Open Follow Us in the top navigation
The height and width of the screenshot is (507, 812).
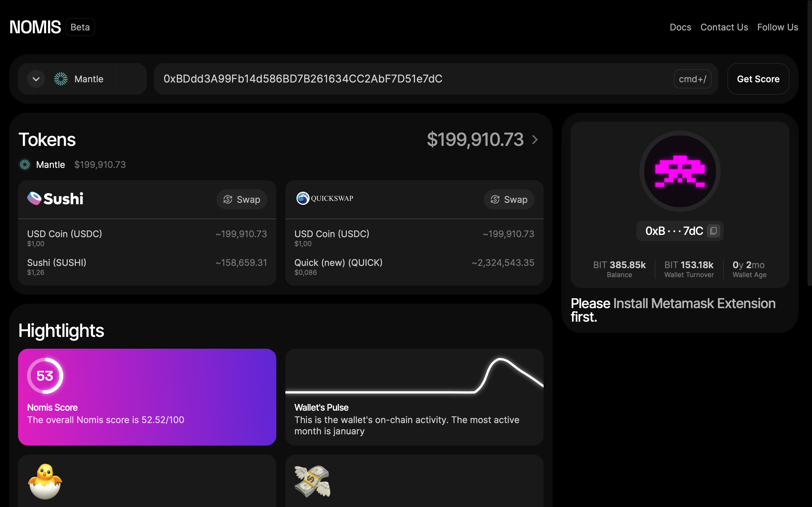tap(777, 27)
